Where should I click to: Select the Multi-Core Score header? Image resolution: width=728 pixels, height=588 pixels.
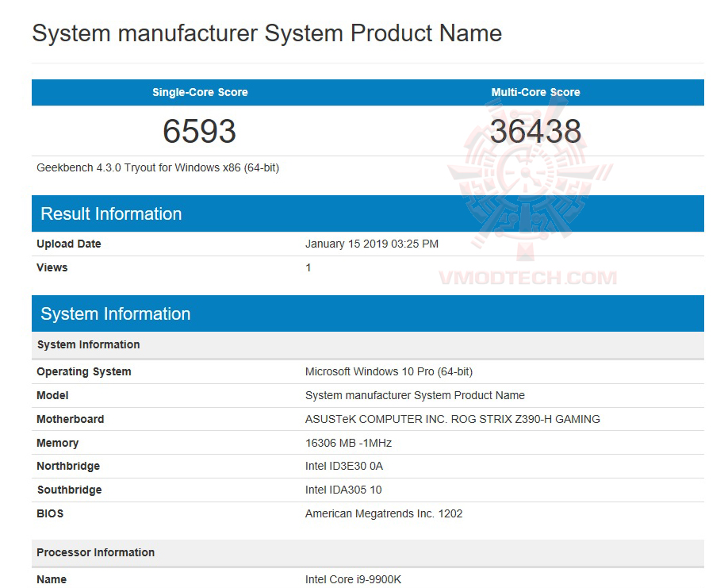tap(536, 92)
